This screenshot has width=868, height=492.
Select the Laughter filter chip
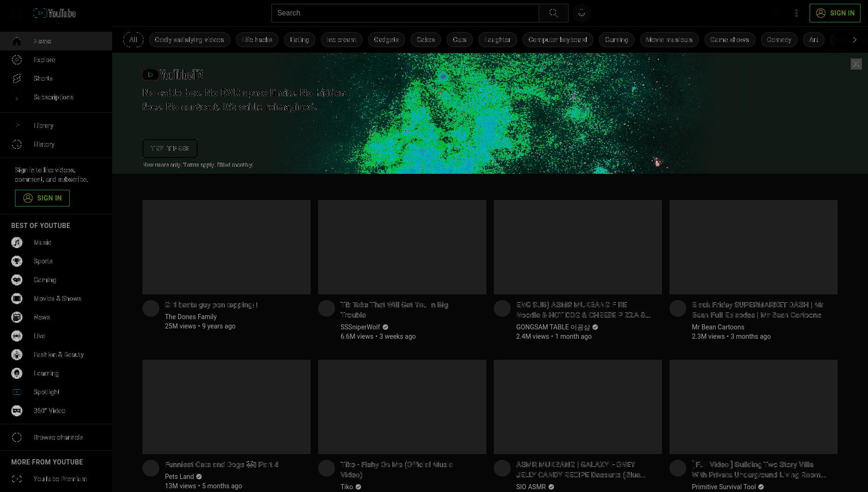click(498, 40)
